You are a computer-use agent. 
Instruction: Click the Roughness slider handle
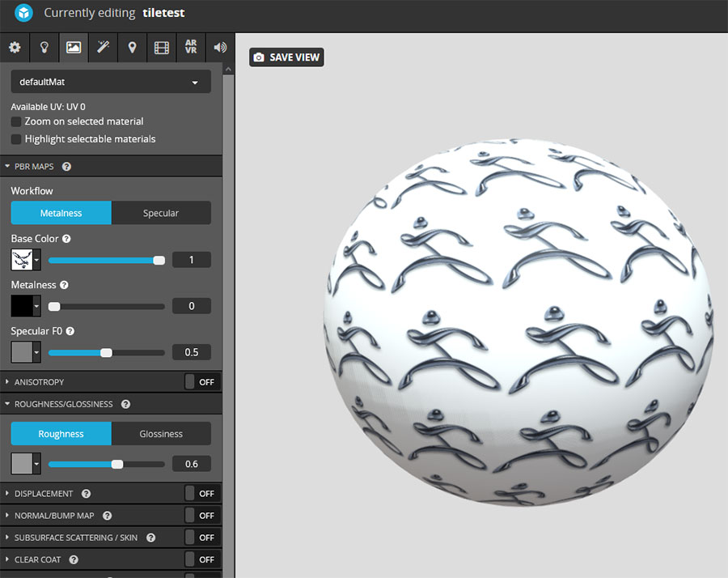pos(117,464)
